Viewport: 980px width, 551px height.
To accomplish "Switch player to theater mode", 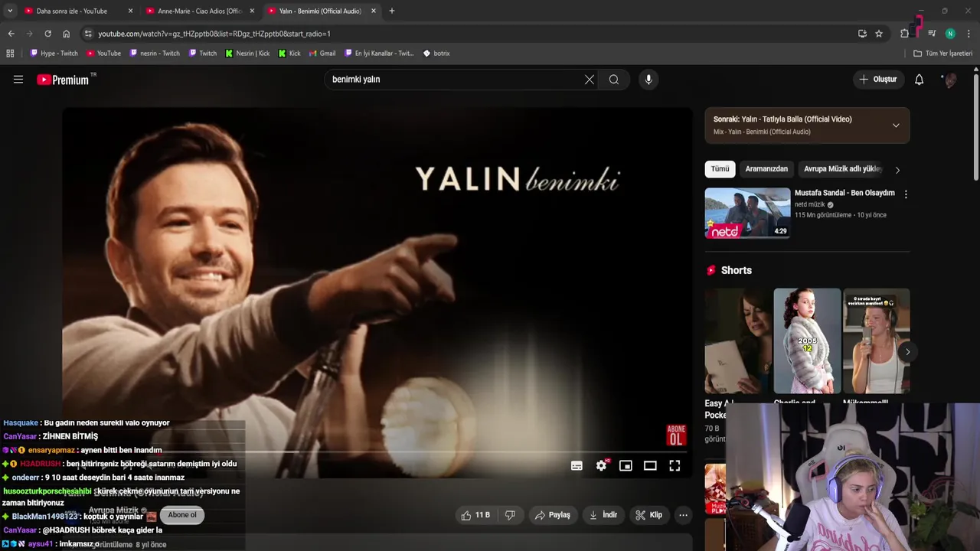I will coord(650,465).
